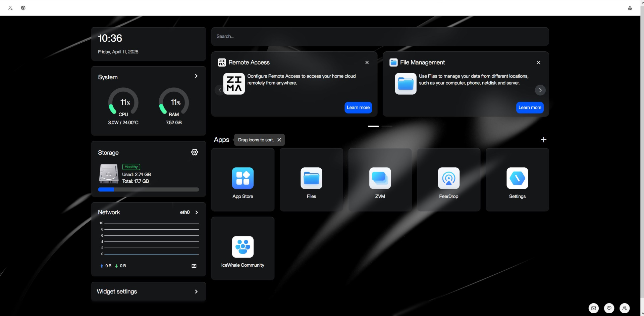Open IceWhale Community app
Image resolution: width=644 pixels, height=316 pixels.
(x=243, y=248)
